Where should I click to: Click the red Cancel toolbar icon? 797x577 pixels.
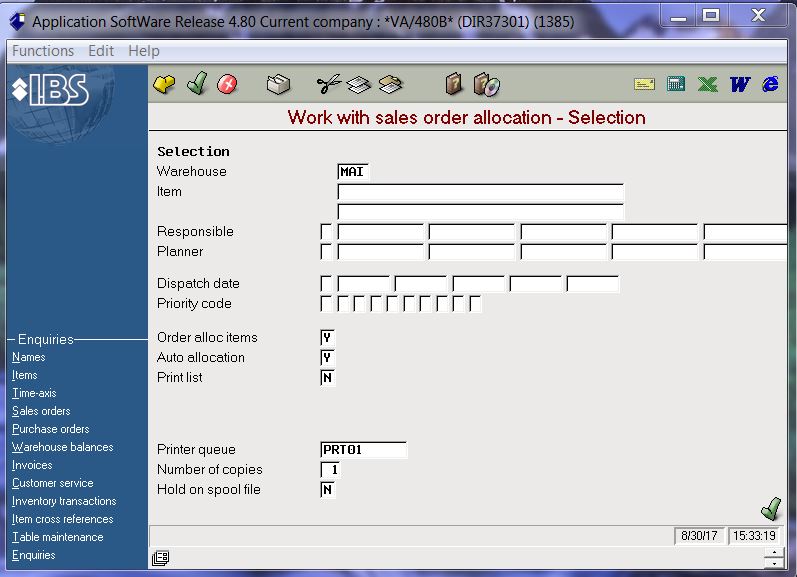pos(227,84)
